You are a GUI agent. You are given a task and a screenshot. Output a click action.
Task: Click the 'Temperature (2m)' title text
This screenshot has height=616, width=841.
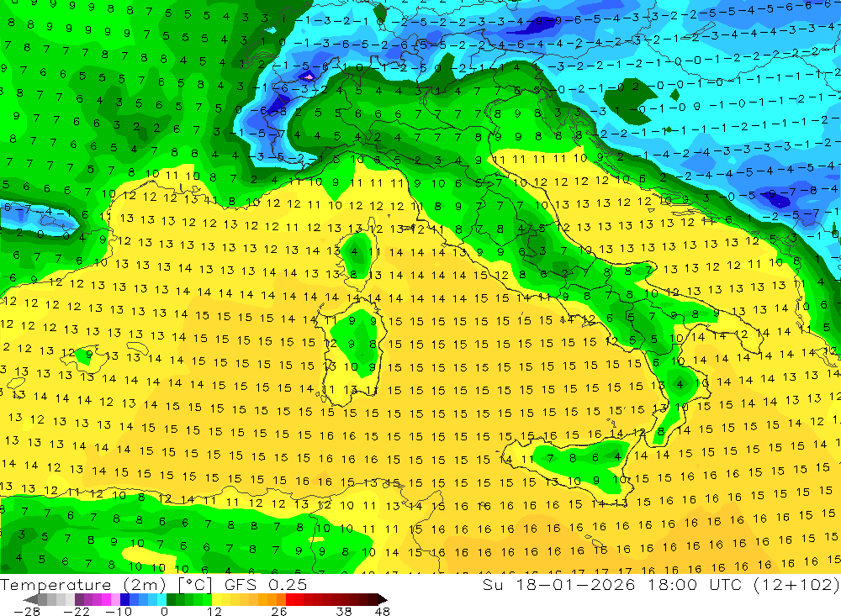coord(83,585)
